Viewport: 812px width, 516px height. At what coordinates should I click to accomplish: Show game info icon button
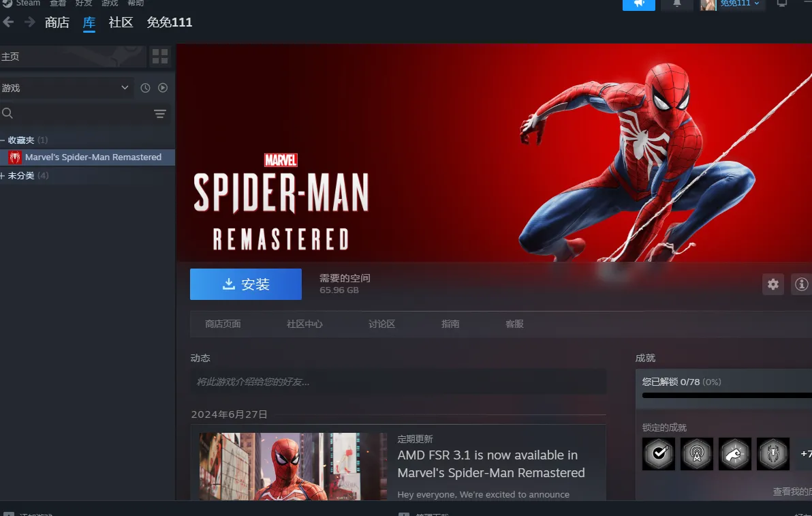pos(802,284)
